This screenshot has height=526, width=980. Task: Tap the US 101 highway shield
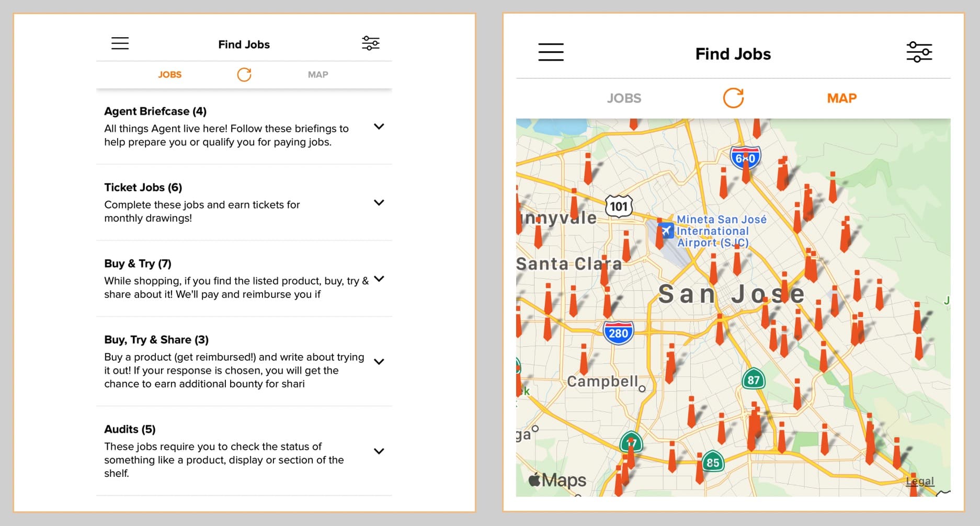pos(619,206)
